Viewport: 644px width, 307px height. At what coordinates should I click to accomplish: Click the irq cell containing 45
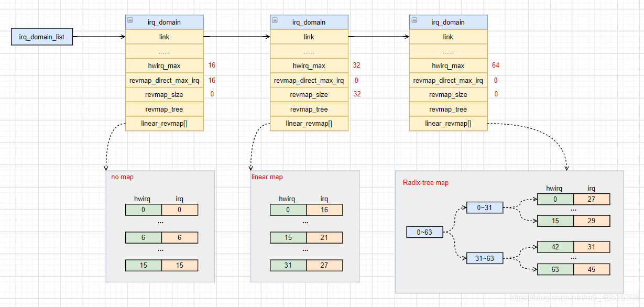point(592,270)
